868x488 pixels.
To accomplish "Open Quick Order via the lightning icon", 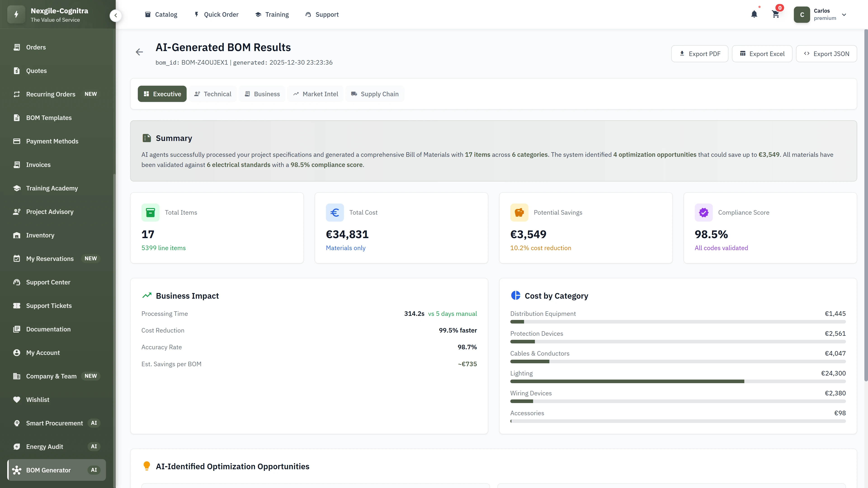I will [x=197, y=14].
